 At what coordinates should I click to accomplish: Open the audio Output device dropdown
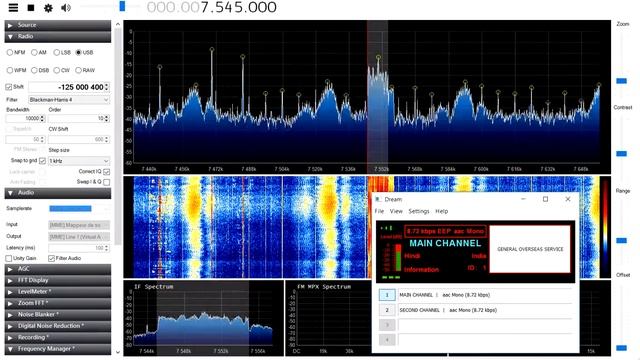(79, 236)
